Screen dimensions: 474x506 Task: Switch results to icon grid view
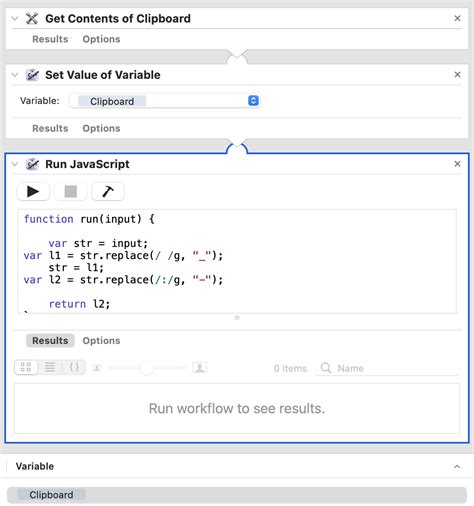coord(26,367)
